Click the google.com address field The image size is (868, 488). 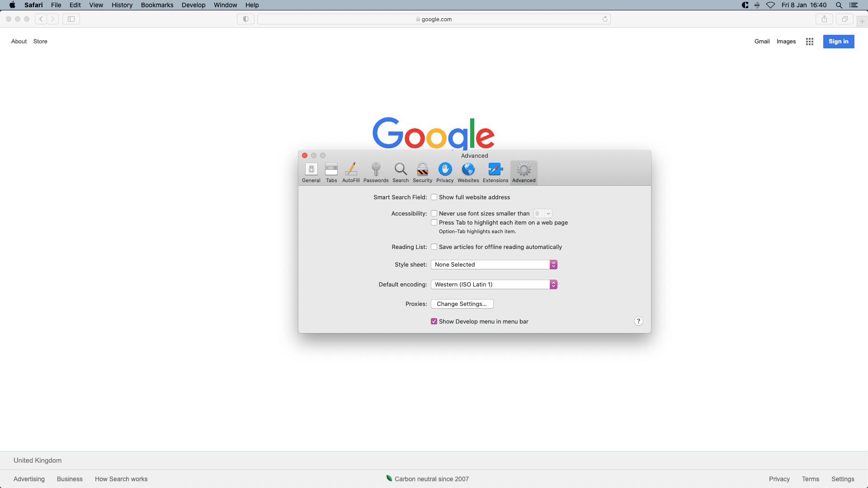(434, 19)
